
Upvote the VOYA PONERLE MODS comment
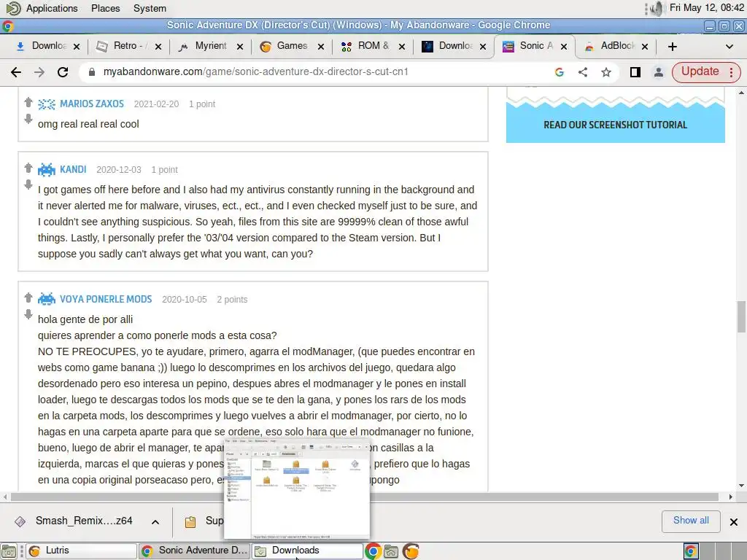coord(28,297)
